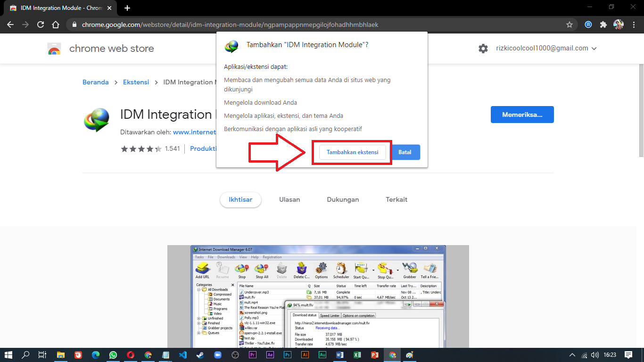
Task: Launch Adobe Premiere Pro from taskbar
Action: pos(253,355)
